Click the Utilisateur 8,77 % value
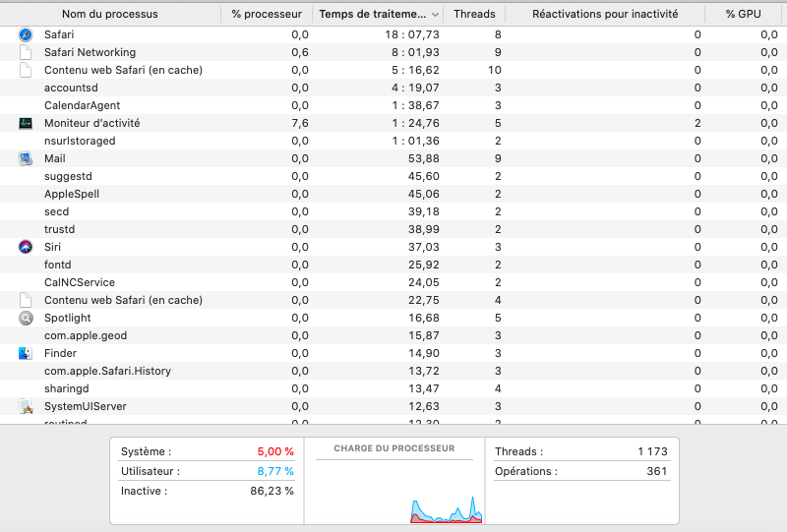Viewport: 787px width, 532px height. [275, 471]
